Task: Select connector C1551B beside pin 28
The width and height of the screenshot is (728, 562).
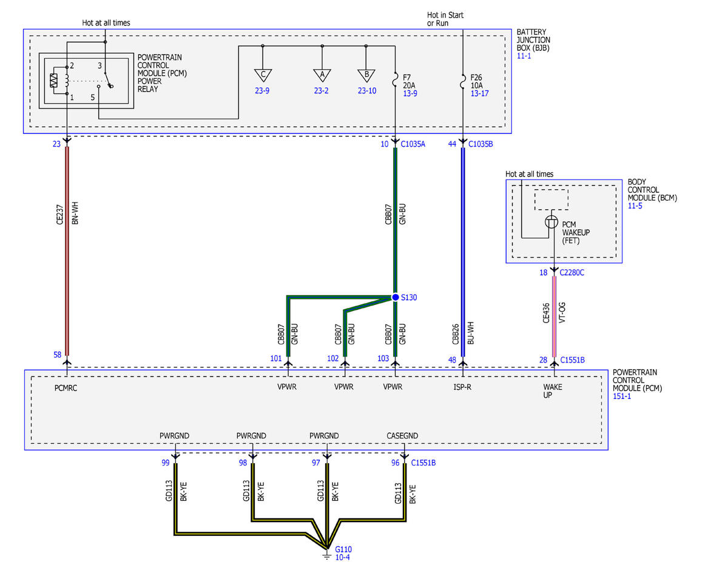Action: (573, 360)
